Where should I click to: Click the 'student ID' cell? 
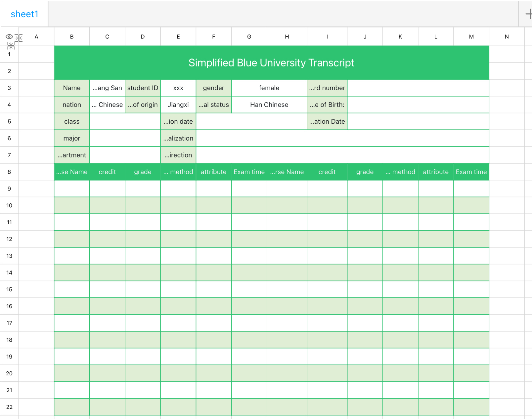pyautogui.click(x=143, y=88)
